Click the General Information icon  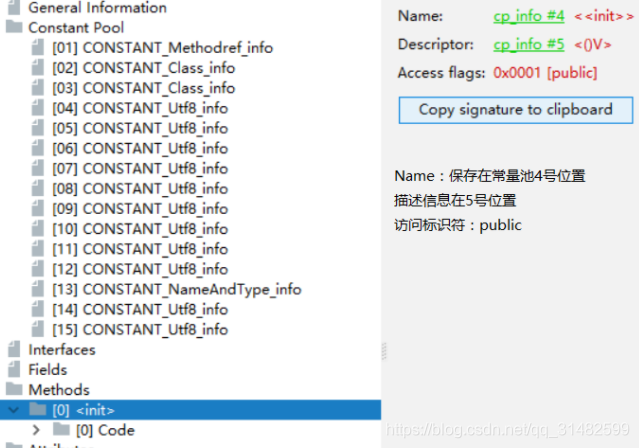coord(14,7)
